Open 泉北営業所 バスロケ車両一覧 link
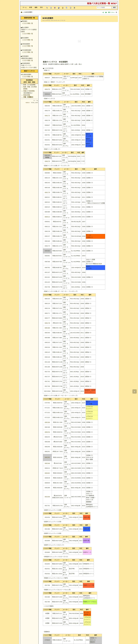 tap(27, 40)
